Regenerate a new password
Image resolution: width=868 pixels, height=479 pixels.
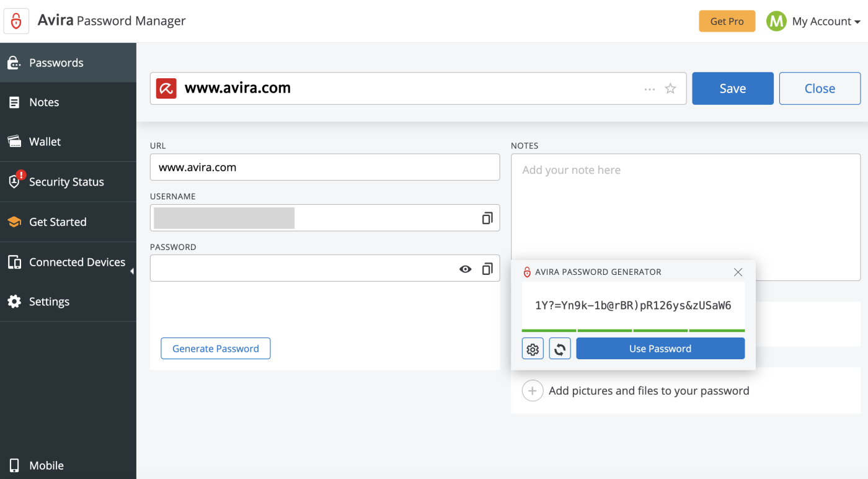coord(559,348)
